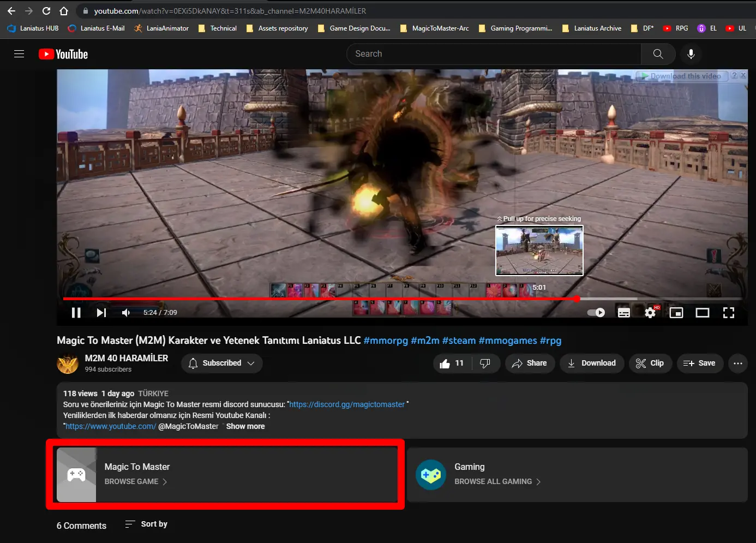
Task: Reload the current YouTube page
Action: pos(46,11)
